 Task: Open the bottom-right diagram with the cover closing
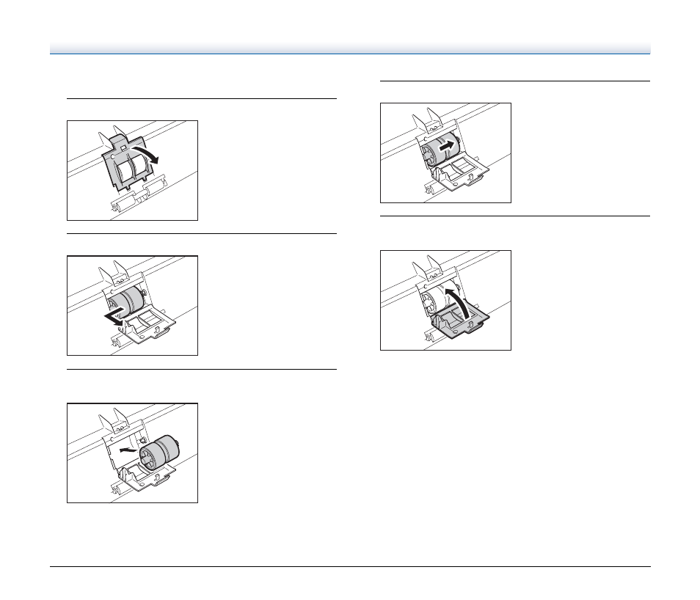click(x=445, y=300)
